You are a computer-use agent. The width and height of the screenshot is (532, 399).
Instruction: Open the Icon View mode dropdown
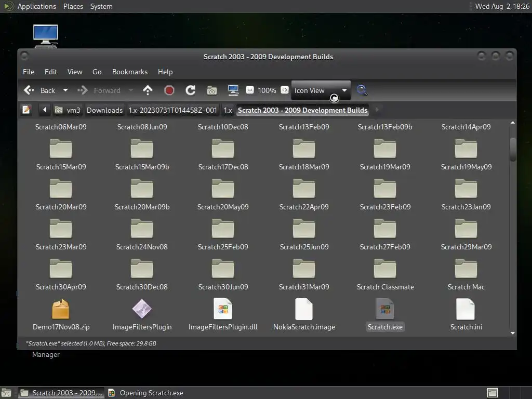[321, 90]
